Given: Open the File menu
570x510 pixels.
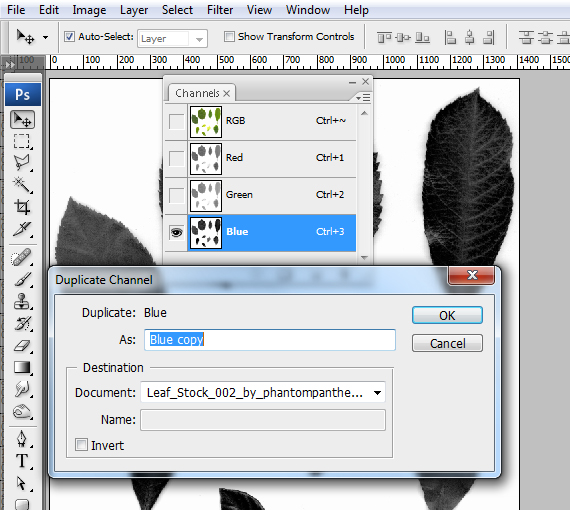Looking at the screenshot, I should pos(16,10).
